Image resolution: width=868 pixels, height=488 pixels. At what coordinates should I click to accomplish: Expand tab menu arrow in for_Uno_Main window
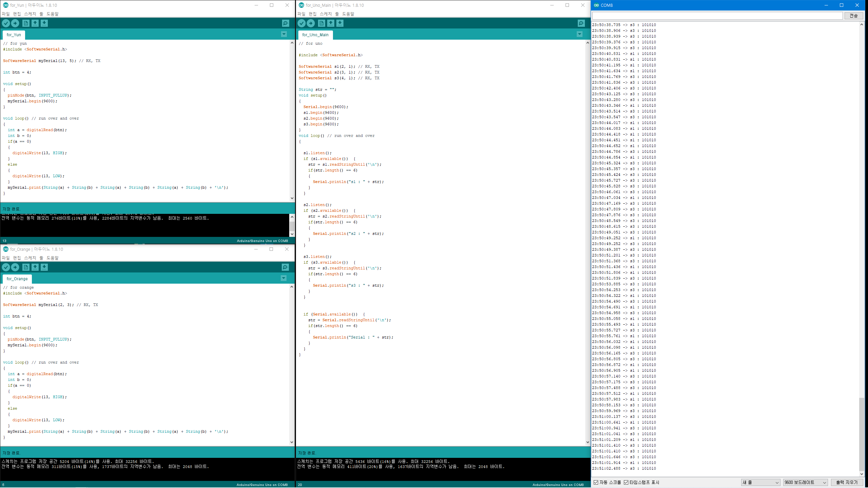pos(579,34)
